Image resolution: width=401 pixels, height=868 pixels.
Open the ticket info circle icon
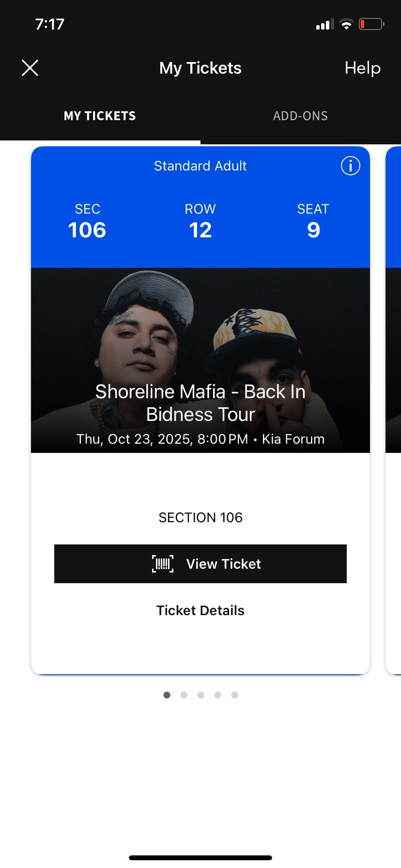[351, 166]
